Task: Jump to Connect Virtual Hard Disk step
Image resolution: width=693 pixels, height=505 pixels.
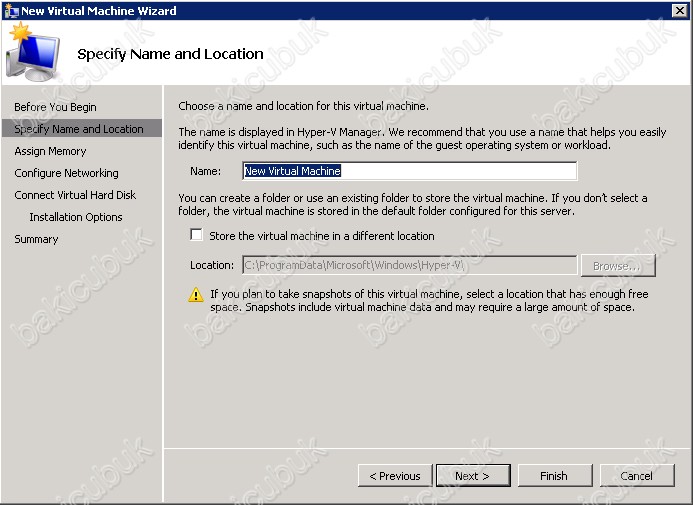Action: click(x=75, y=195)
